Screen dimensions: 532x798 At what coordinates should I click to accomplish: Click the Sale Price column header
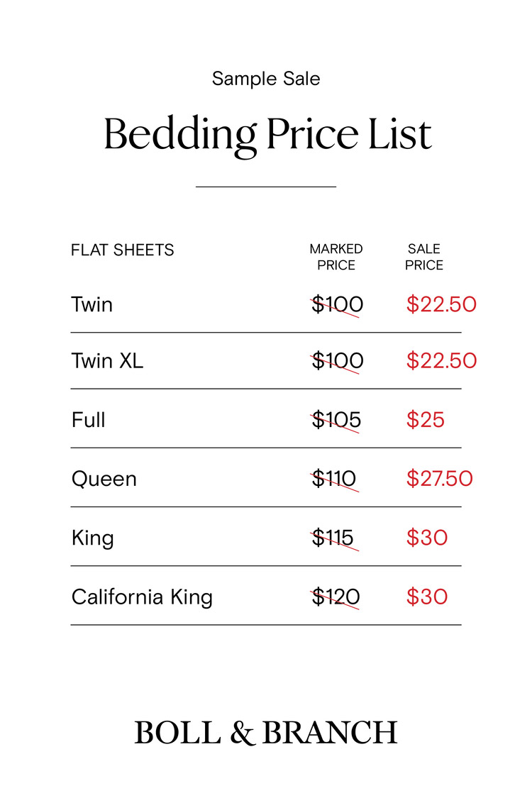(x=424, y=257)
